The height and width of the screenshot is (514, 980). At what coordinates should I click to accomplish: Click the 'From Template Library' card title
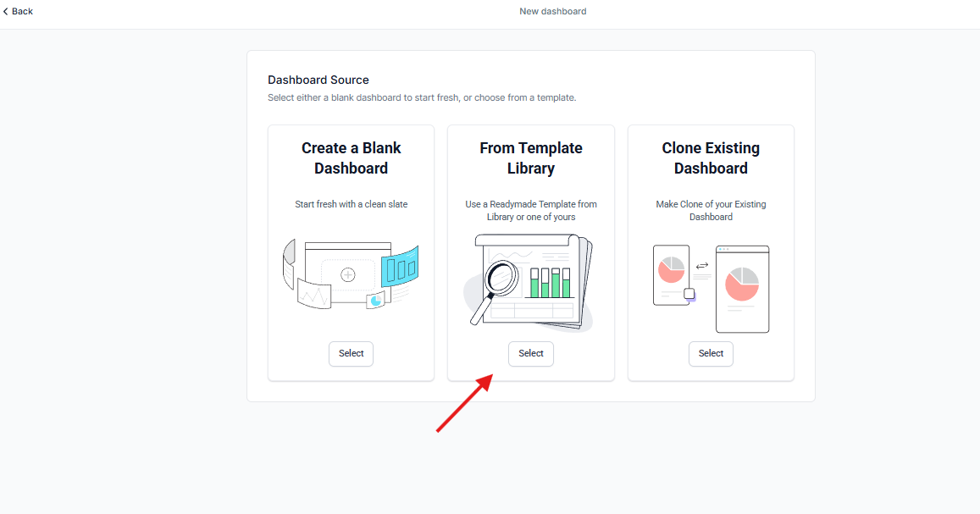coord(531,158)
